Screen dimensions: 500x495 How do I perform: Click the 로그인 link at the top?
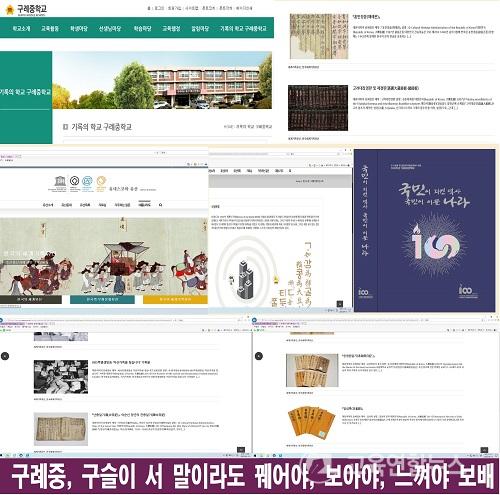click(x=159, y=8)
